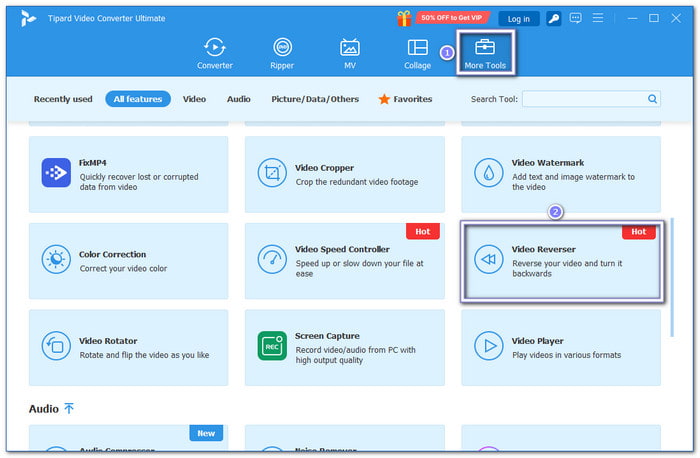Open the FixMP4 tool icon
Viewport: 700px width, 458px height.
(56, 173)
